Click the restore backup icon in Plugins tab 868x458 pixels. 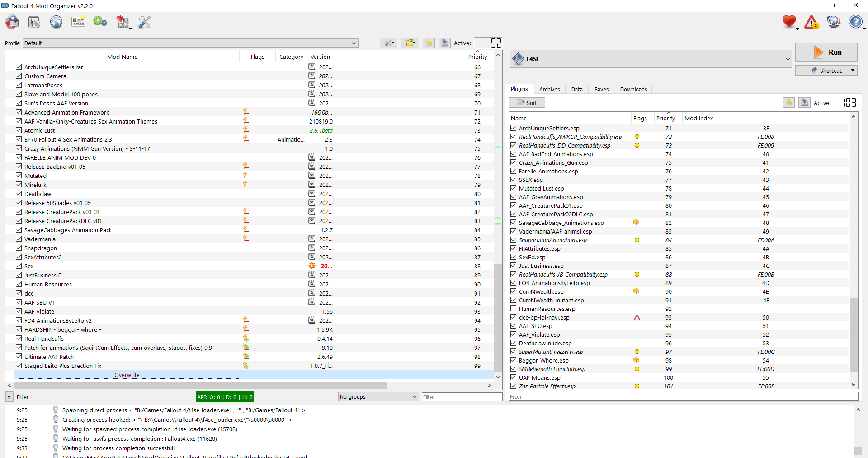coord(789,103)
